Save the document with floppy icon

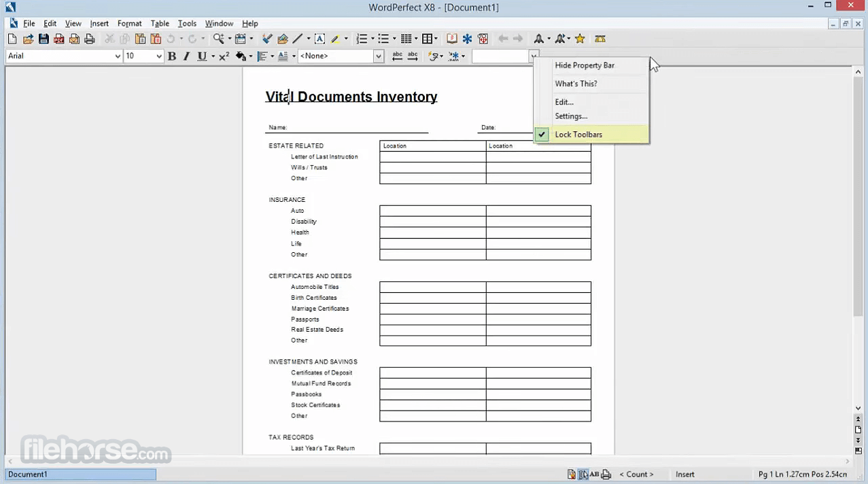pyautogui.click(x=44, y=39)
